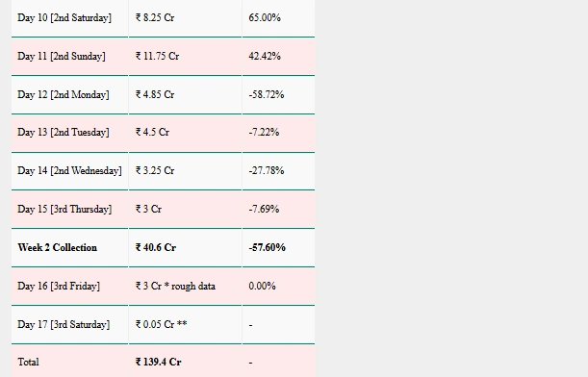This screenshot has height=377, width=588.
Task: Click the ₹ 40.6 Cr weekly total
Action: click(x=156, y=248)
